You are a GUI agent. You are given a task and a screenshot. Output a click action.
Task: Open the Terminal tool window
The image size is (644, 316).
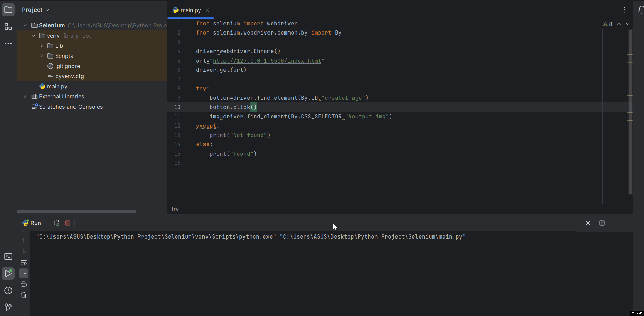(8, 257)
